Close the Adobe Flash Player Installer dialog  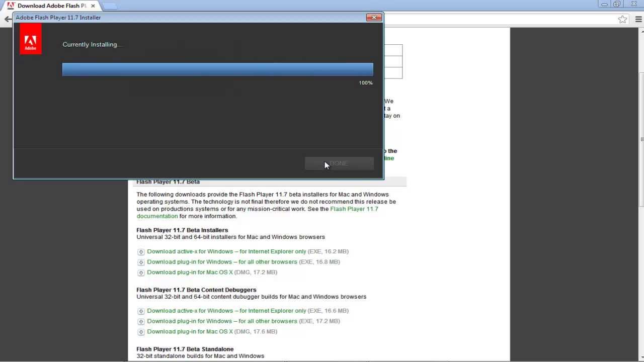[374, 18]
